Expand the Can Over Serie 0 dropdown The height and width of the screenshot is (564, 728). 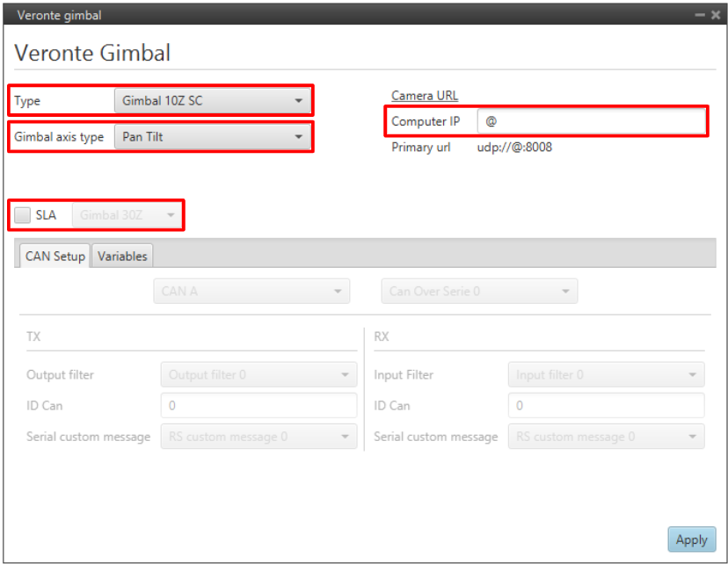pyautogui.click(x=479, y=291)
